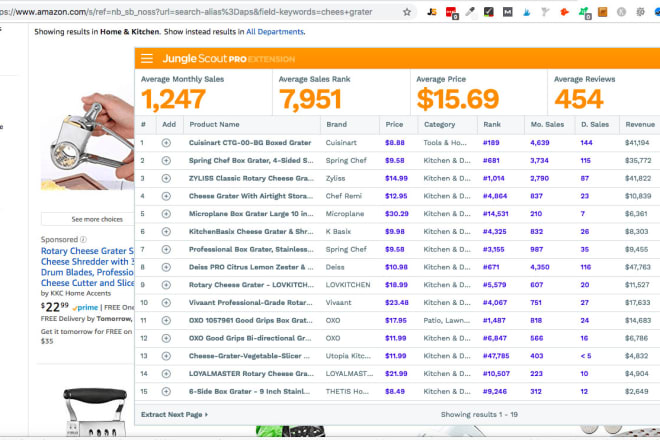Add Microplane Box Grater Large row
This screenshot has width=660, height=440.
coord(166,214)
